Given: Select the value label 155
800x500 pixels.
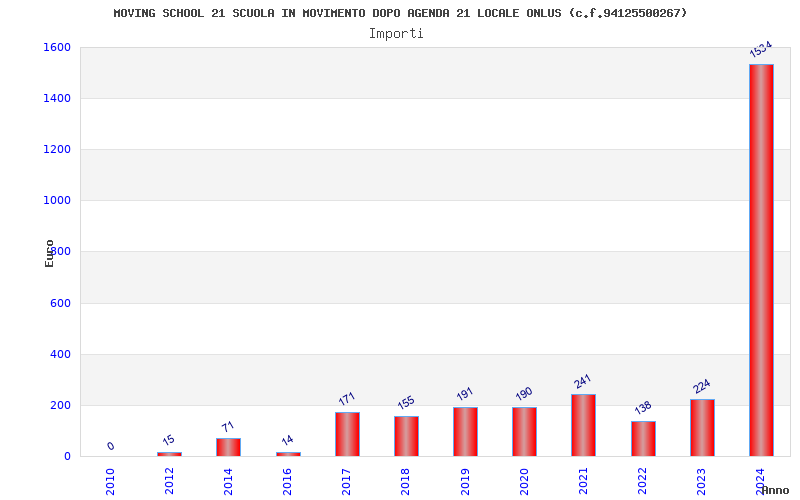Looking at the screenshot, I should [x=406, y=403].
